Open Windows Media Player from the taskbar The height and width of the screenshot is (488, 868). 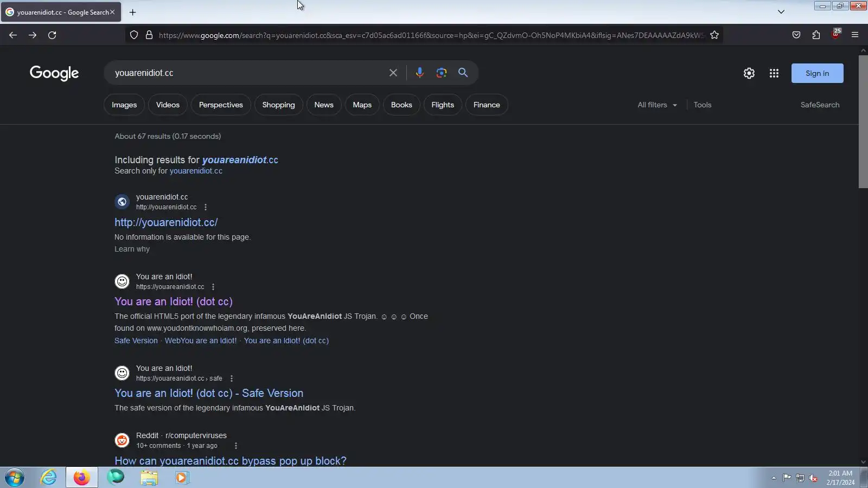click(x=182, y=478)
